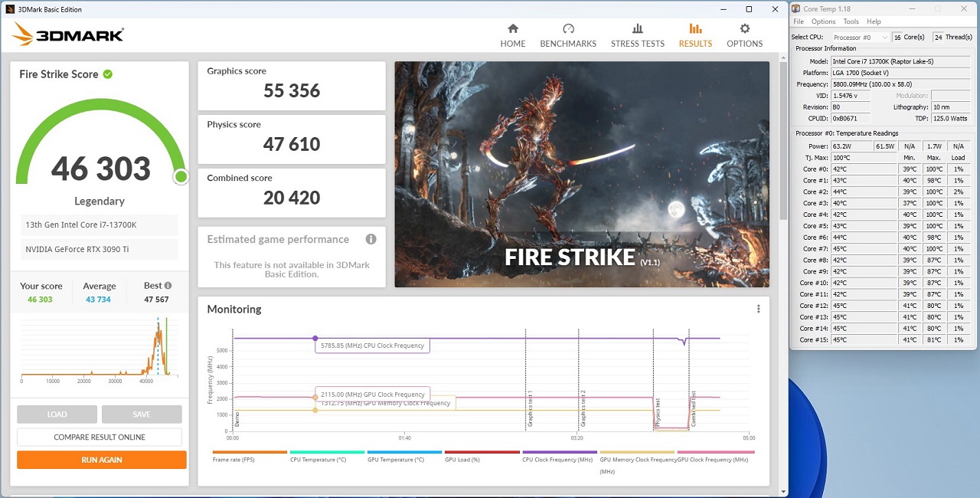Viewport: 980px width, 498px height.
Task: Click the Platform field LGA 1700
Action: (x=900, y=73)
